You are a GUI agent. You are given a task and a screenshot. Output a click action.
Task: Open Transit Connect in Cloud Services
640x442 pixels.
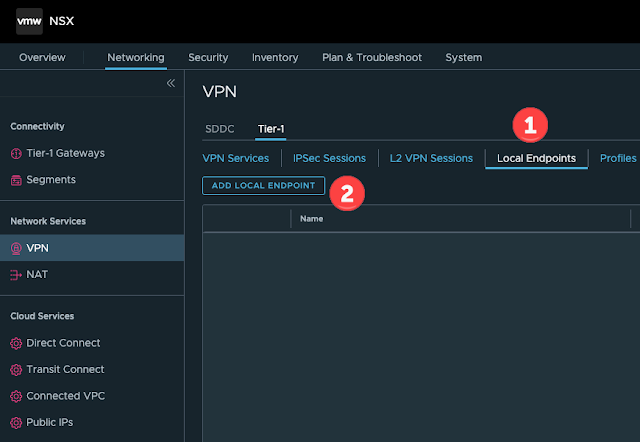click(65, 370)
